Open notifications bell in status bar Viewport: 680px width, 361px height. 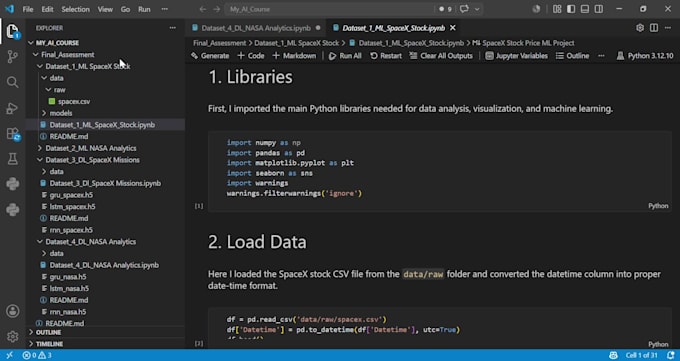coord(670,355)
